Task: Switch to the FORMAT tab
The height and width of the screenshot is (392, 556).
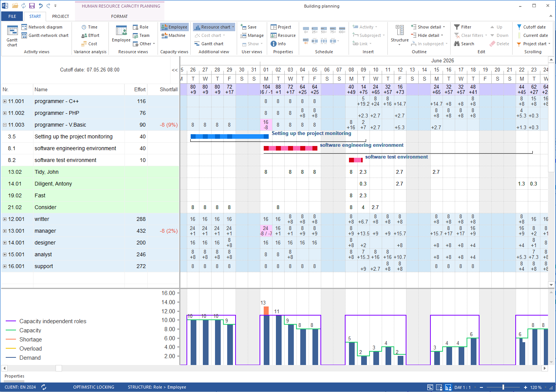Action: click(119, 16)
